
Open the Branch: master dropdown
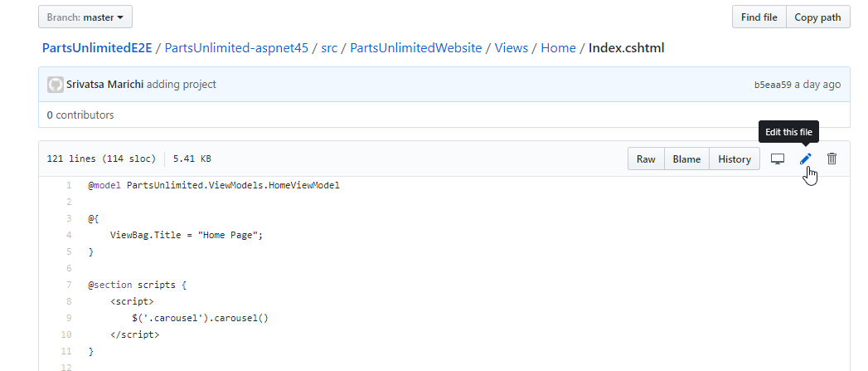tap(85, 17)
